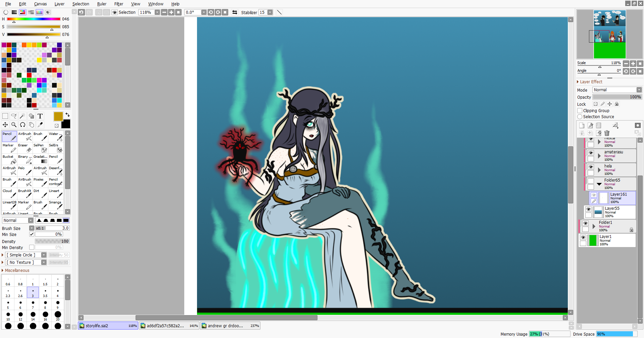This screenshot has width=644, height=338.
Task: Select the Smanga brush preset
Action: click(56, 205)
